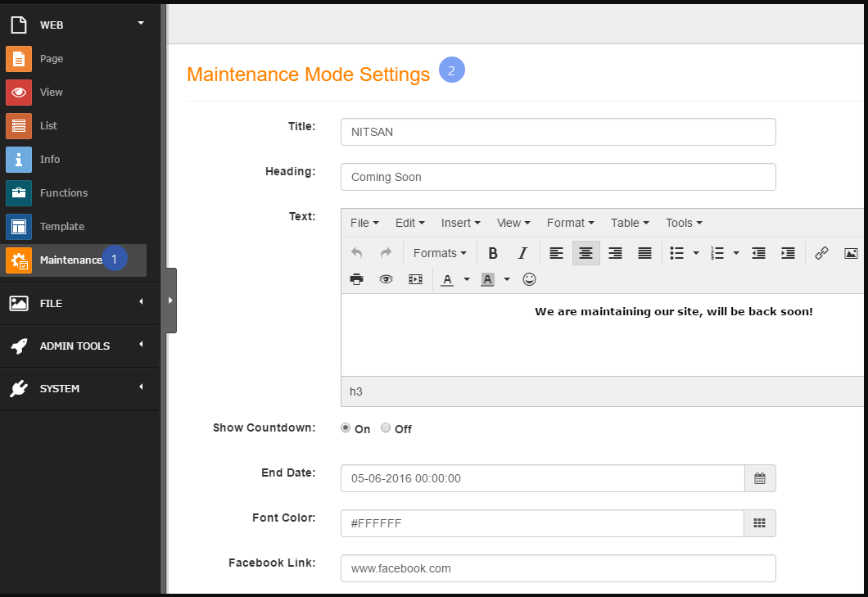The image size is (868, 597).
Task: Print the editor content
Action: (x=356, y=279)
